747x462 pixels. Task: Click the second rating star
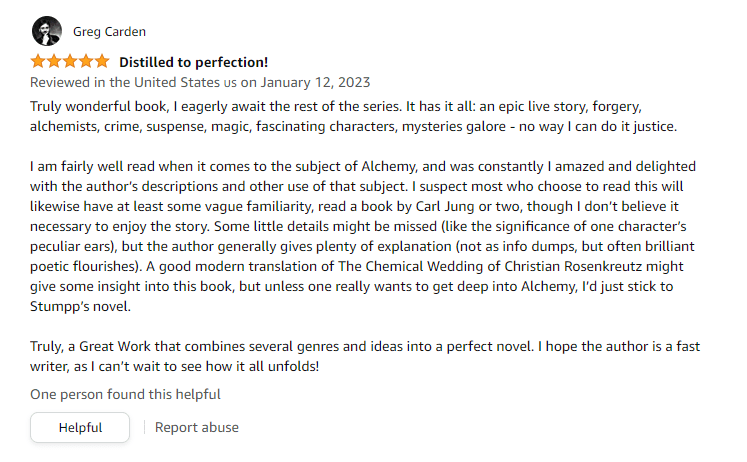point(54,61)
